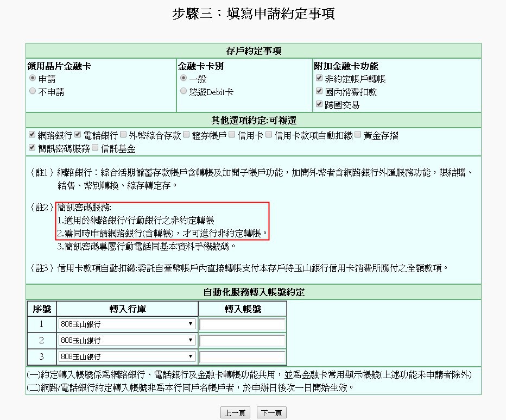Open bank dropdown in row 3
This screenshot has width=506, height=420.
pyautogui.click(x=127, y=356)
